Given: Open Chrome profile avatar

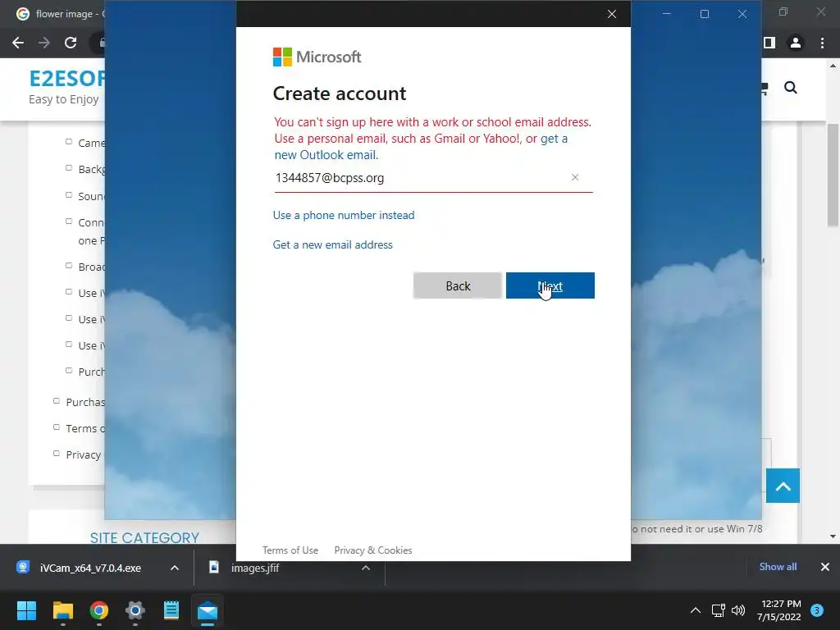Looking at the screenshot, I should [x=796, y=43].
